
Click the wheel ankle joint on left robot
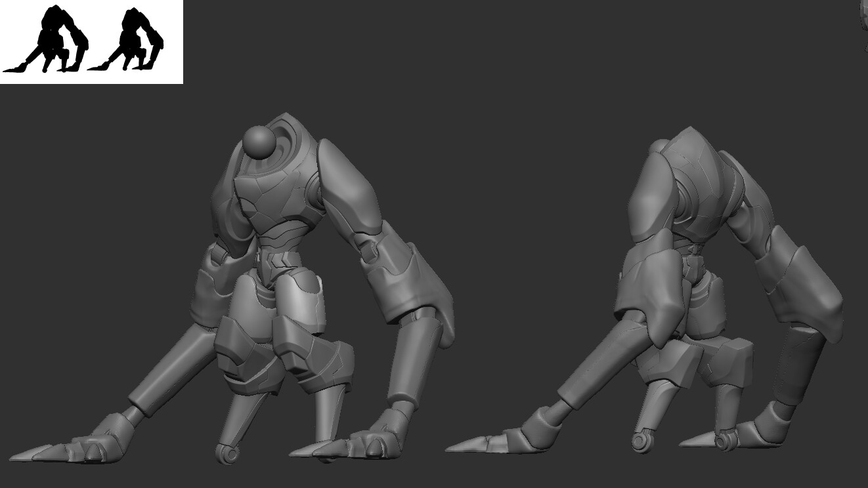(x=228, y=453)
